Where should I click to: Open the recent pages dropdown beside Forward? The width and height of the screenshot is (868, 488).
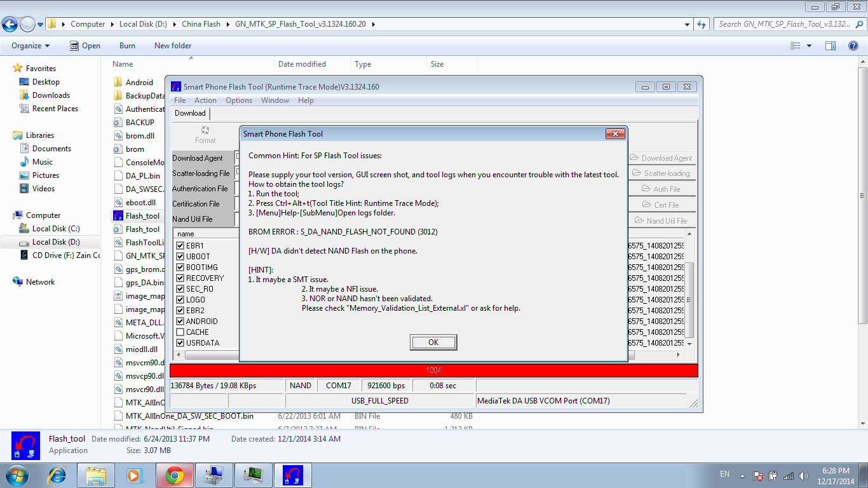click(x=41, y=25)
